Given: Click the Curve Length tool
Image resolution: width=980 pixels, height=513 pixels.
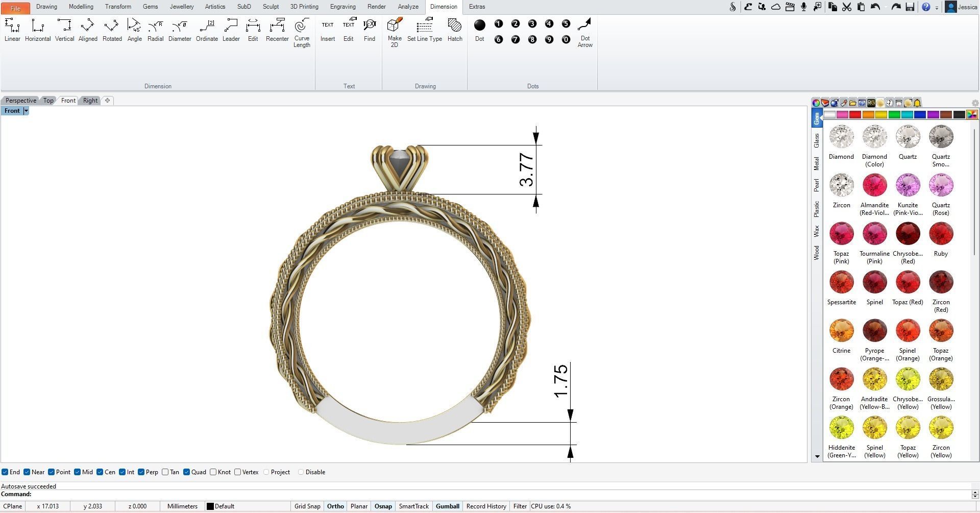Looking at the screenshot, I should (x=302, y=33).
